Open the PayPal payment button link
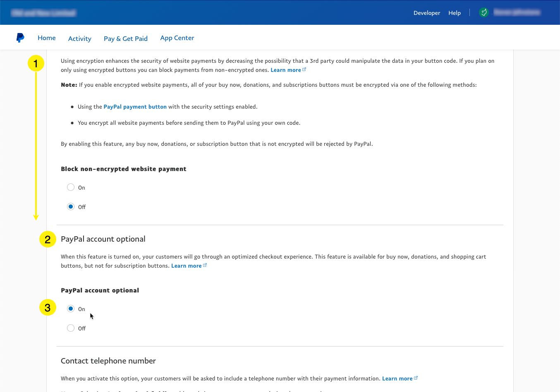 (x=135, y=107)
